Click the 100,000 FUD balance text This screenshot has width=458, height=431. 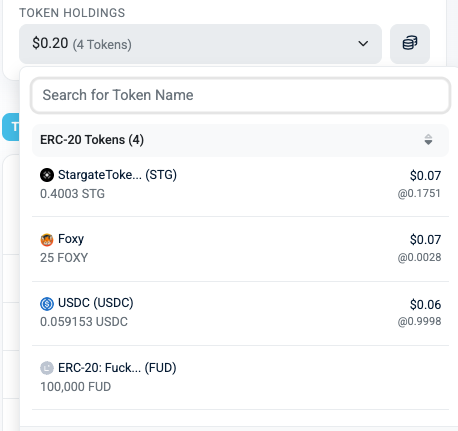tap(76, 387)
